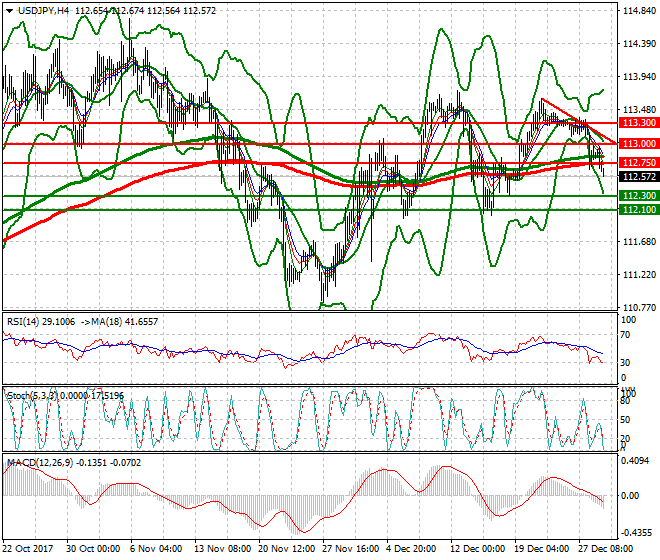This screenshot has width=660, height=560.
Task: Click the RSI scale level 30
Action: click(x=625, y=363)
